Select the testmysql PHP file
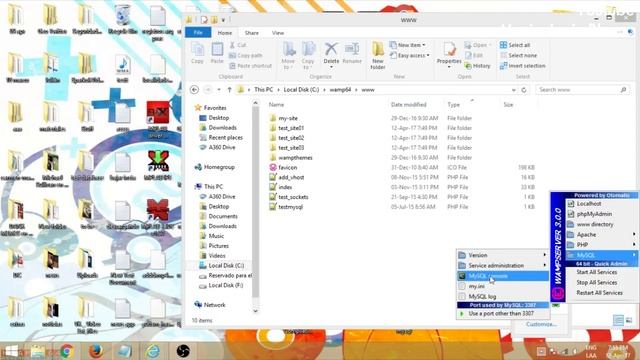The image size is (640, 360). [290, 207]
